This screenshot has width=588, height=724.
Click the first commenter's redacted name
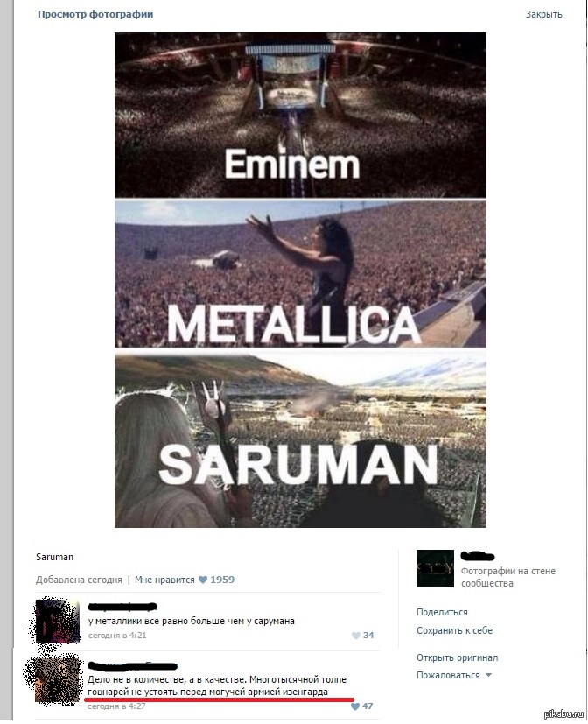[122, 607]
